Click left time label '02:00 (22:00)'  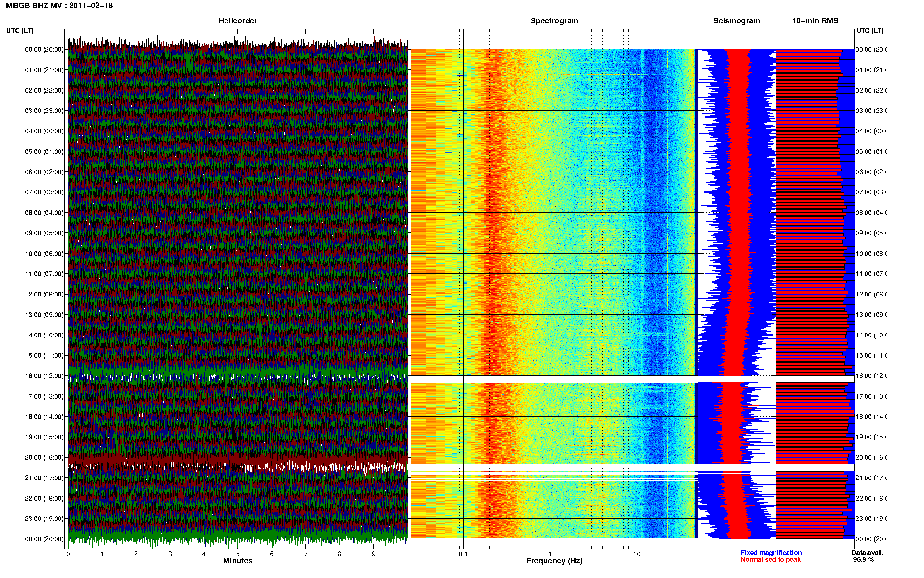[x=44, y=90]
